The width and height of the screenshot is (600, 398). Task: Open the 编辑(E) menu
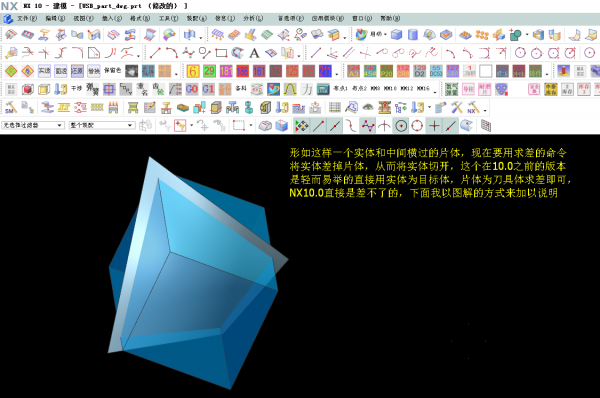tap(55, 18)
